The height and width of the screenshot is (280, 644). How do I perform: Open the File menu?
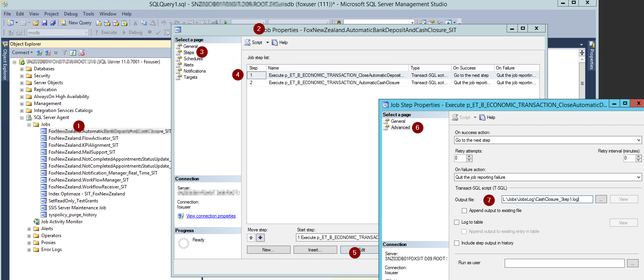click(7, 14)
